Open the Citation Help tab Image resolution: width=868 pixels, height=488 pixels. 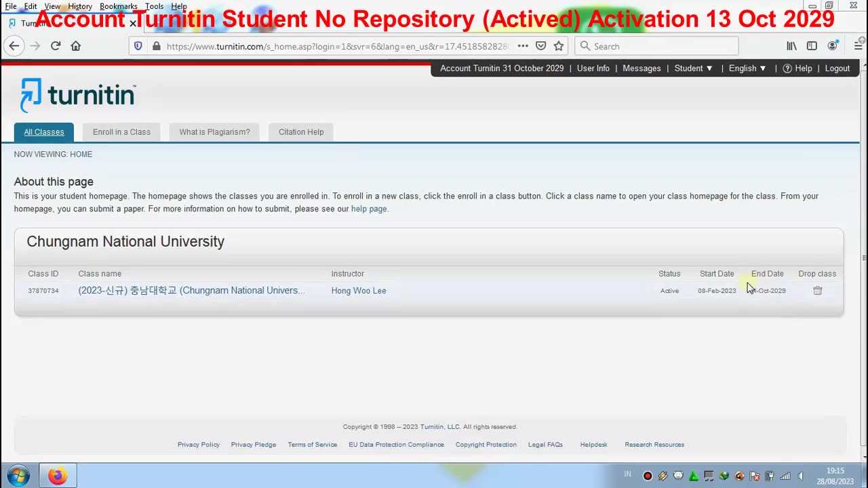(301, 132)
